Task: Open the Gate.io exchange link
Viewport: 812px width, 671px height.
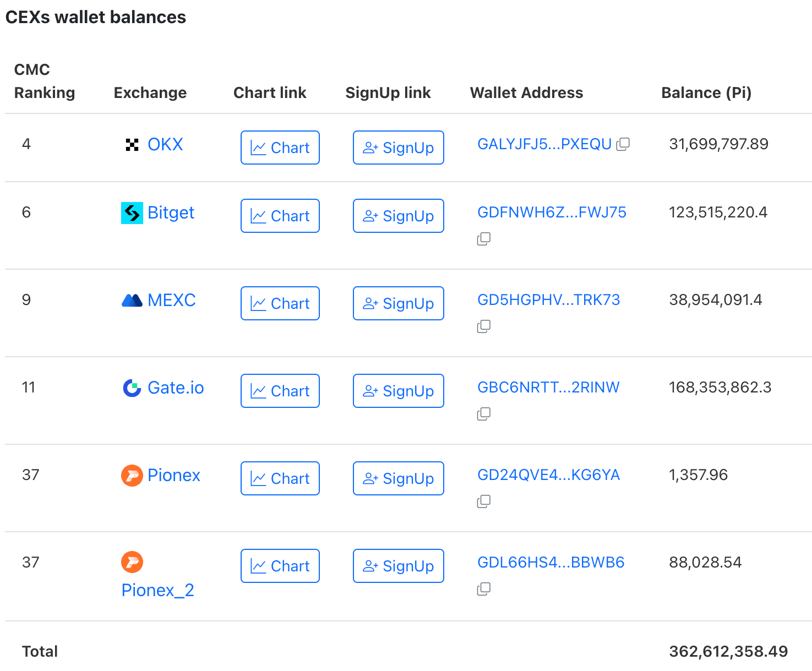Action: [176, 388]
